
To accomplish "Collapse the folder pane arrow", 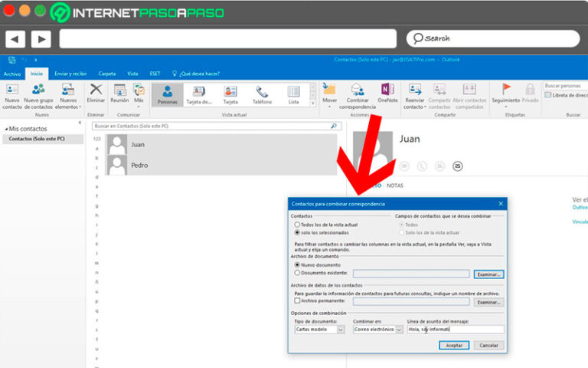I will click(80, 123).
